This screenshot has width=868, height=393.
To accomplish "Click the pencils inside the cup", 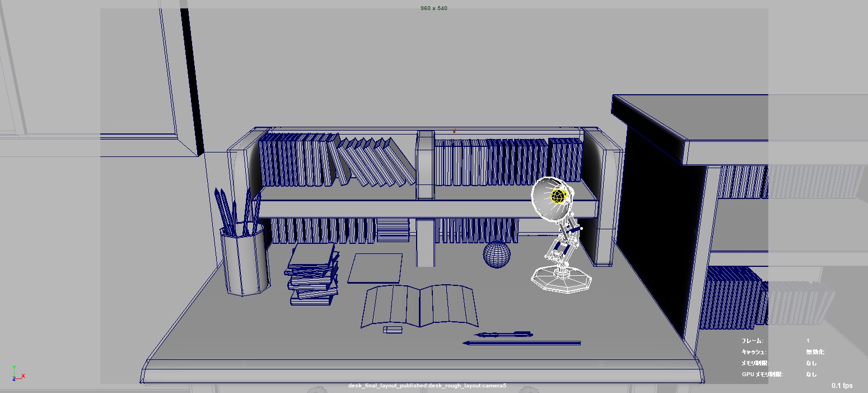I will 235,210.
